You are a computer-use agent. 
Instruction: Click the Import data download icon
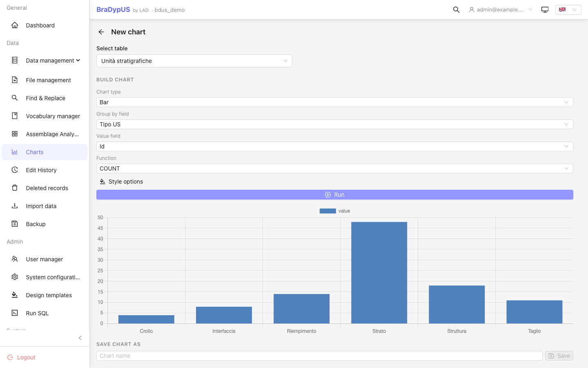tap(15, 206)
